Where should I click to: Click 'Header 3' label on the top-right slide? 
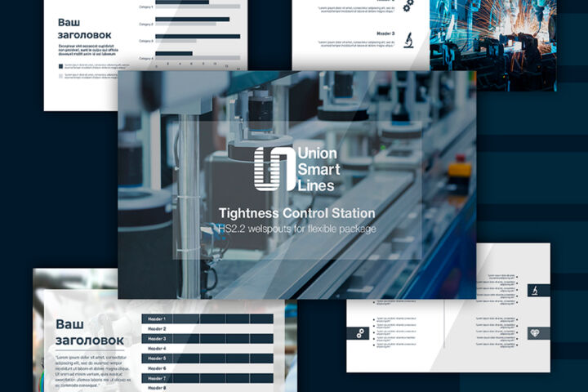385,33
